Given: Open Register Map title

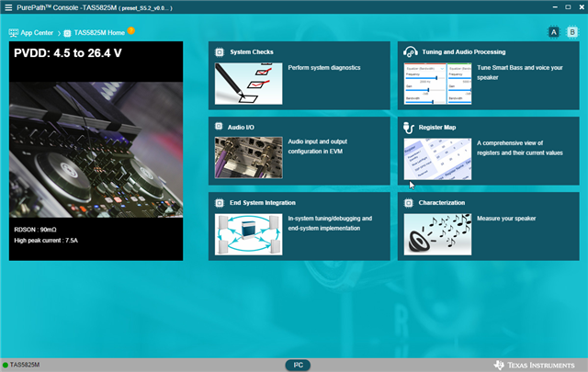Looking at the screenshot, I should tap(437, 127).
